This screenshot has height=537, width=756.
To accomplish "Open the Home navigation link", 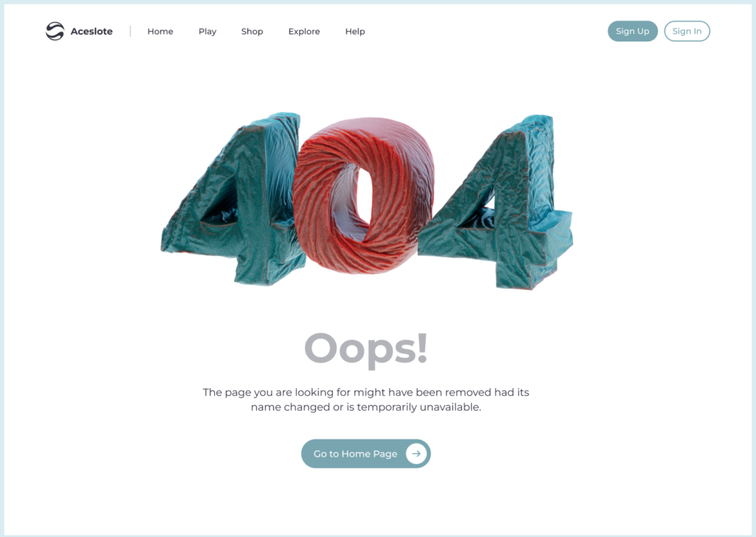I will tap(160, 31).
